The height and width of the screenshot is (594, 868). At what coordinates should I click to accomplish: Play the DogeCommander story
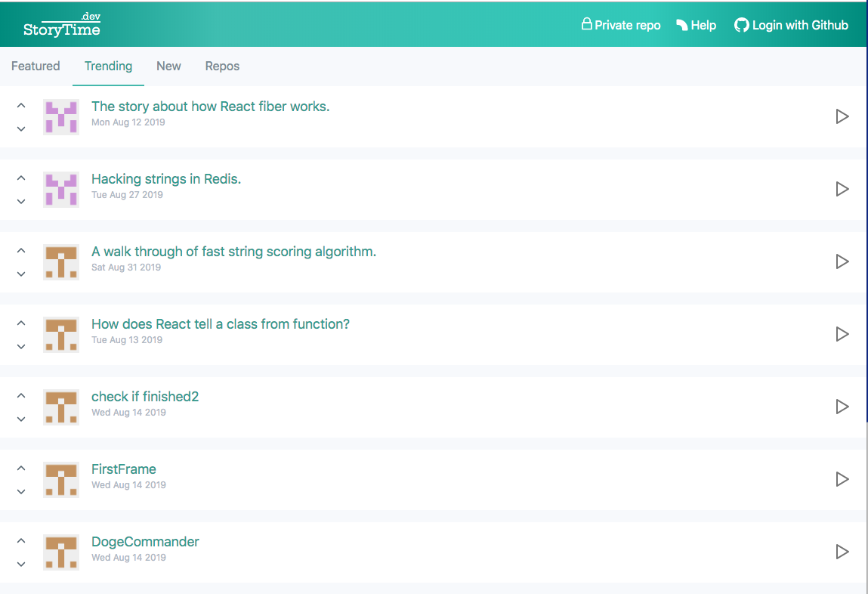842,552
